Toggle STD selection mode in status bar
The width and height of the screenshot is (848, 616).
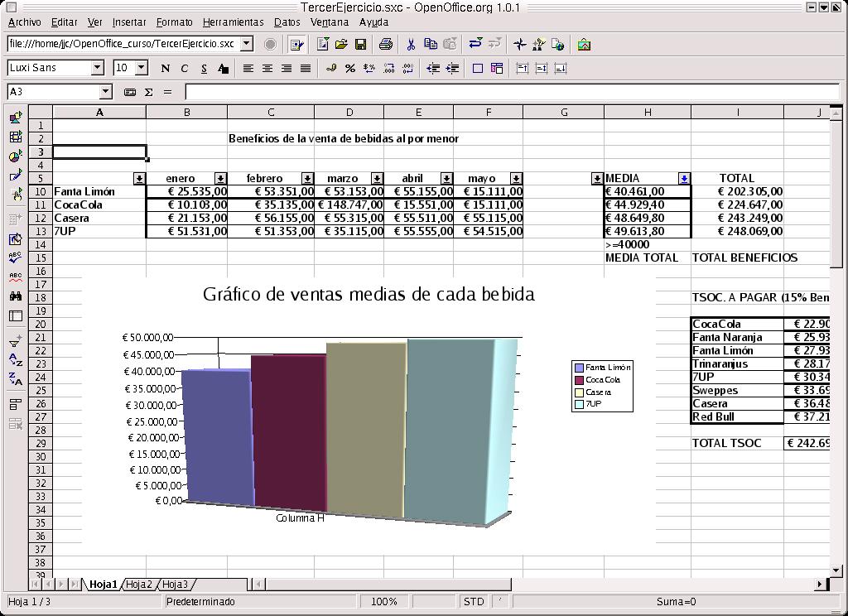click(x=474, y=601)
